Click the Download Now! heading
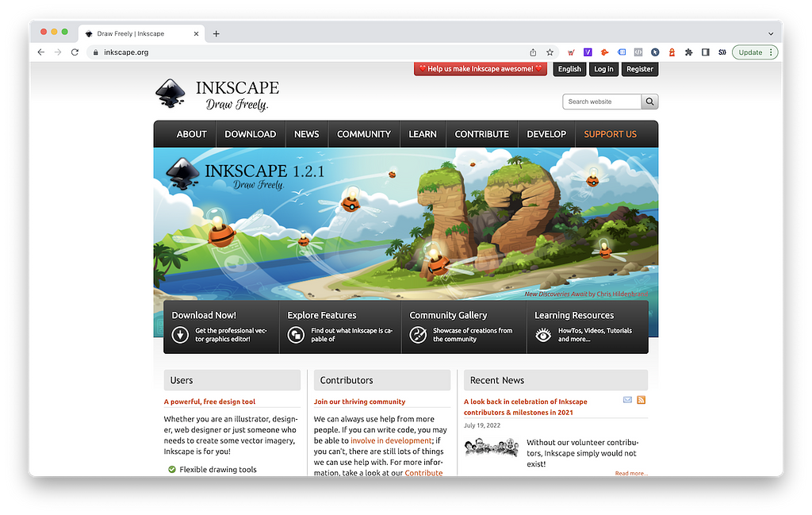812x515 pixels. [x=204, y=315]
